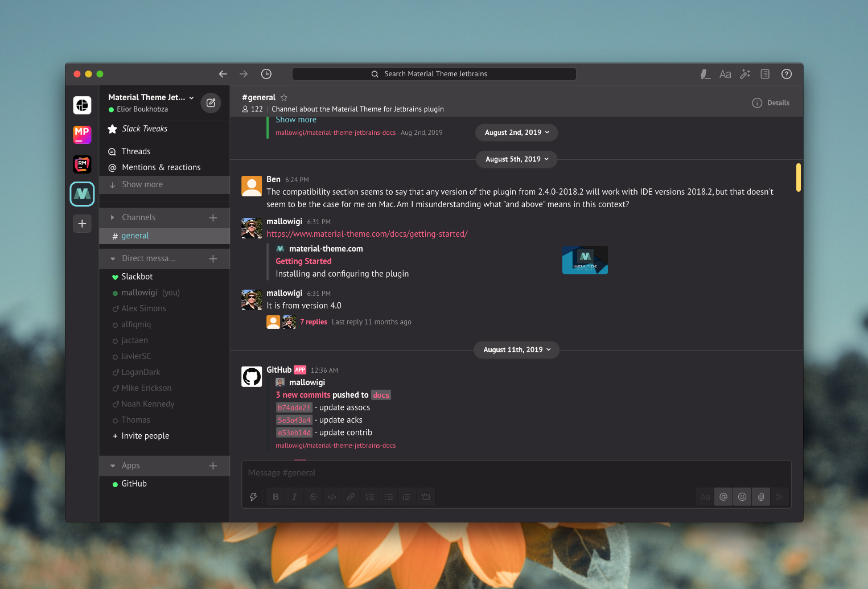Viewport: 868px width, 589px height.
Task: Mention someone with @ button
Action: [x=723, y=497]
